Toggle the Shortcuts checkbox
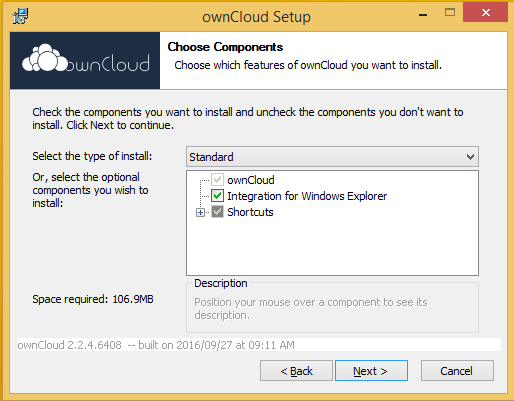The image size is (514, 401). pyautogui.click(x=217, y=212)
